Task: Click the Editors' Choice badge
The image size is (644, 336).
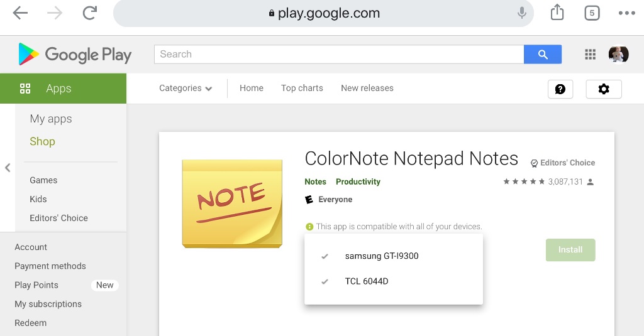Action: 563,163
